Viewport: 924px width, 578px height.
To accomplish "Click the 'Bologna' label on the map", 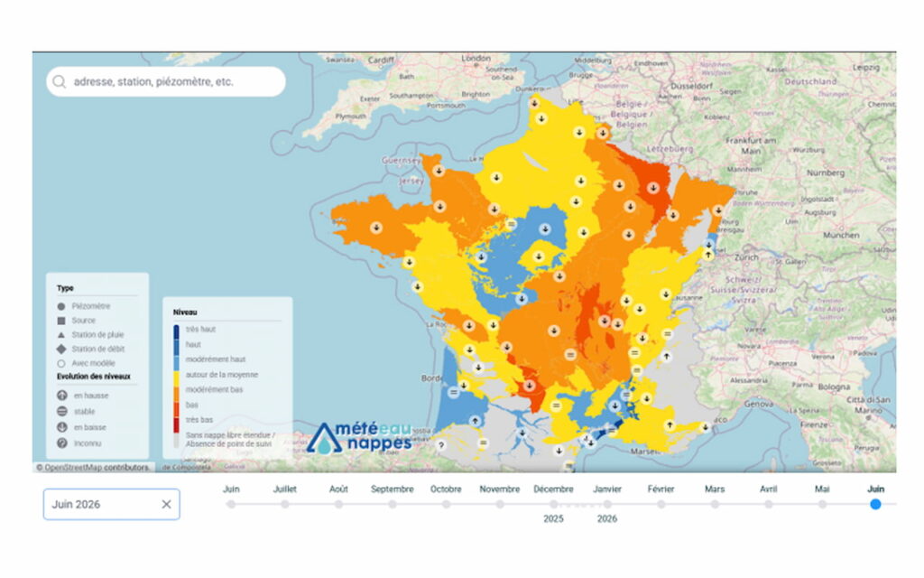I will point(835,387).
